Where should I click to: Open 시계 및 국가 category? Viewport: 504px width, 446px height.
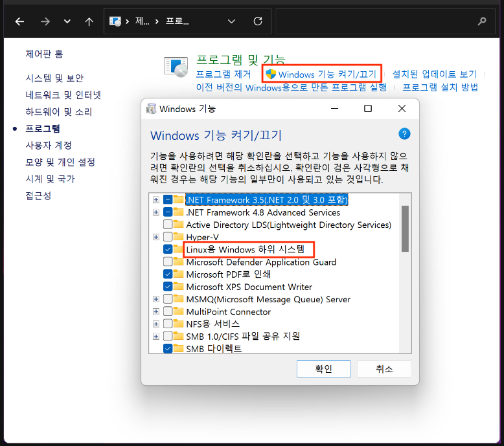[50, 179]
